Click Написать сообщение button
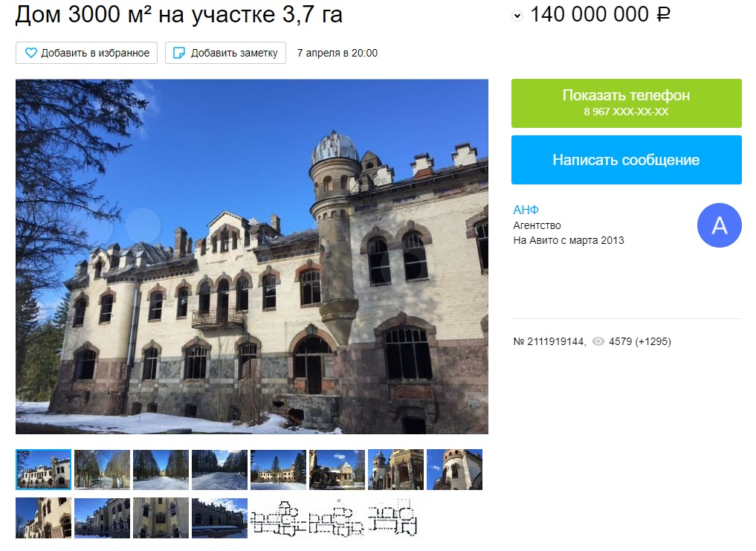Screen dimensions: 756x551 627,160
